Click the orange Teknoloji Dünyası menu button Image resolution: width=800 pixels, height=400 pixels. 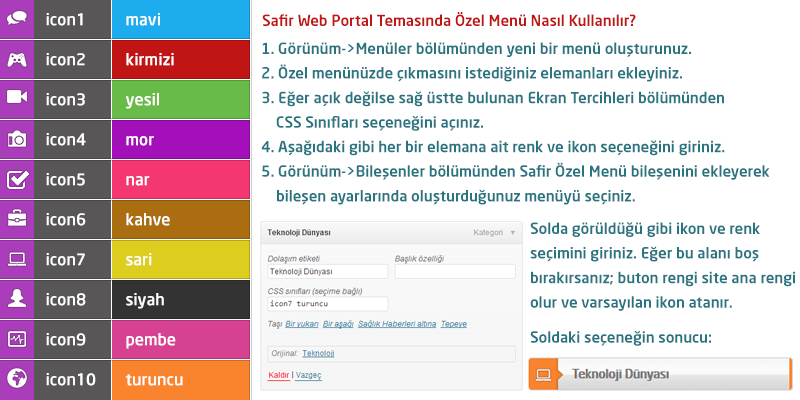660,374
